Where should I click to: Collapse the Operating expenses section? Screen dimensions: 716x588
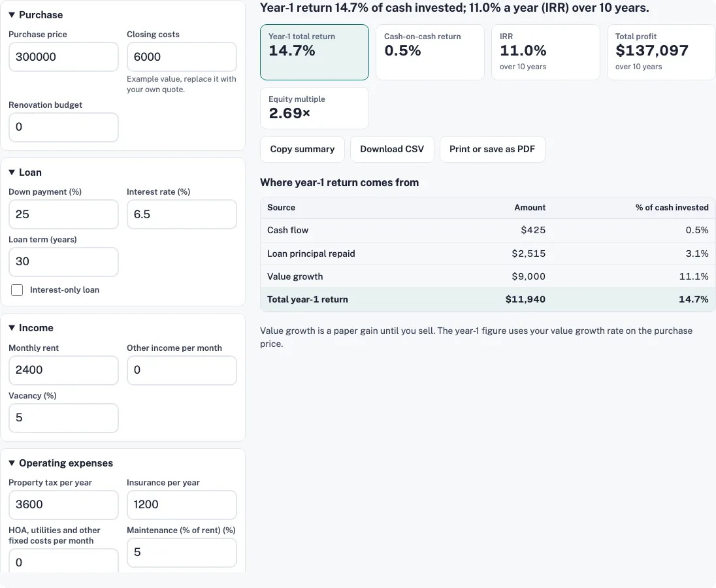[x=61, y=463]
